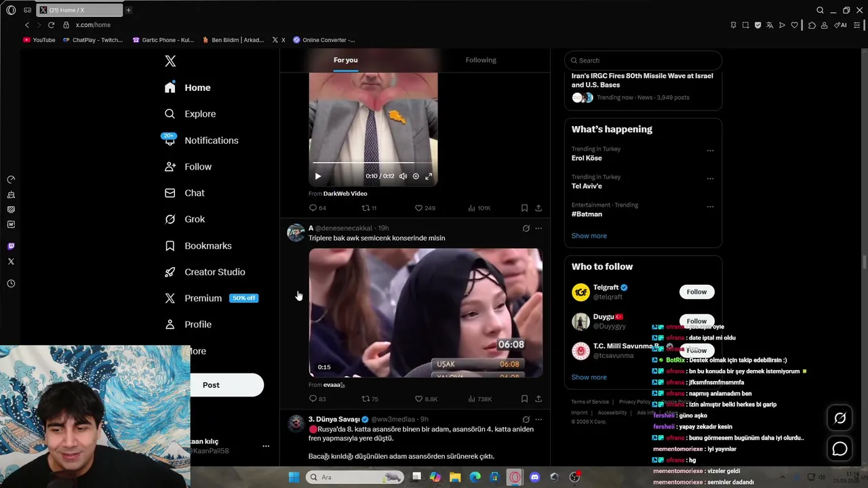Bookmark the DarkWeb Video post

click(x=524, y=208)
